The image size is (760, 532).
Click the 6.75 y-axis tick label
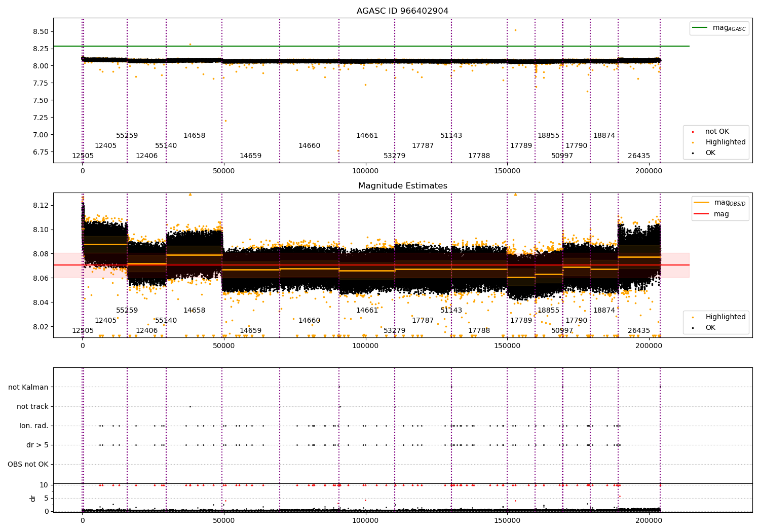(41, 152)
